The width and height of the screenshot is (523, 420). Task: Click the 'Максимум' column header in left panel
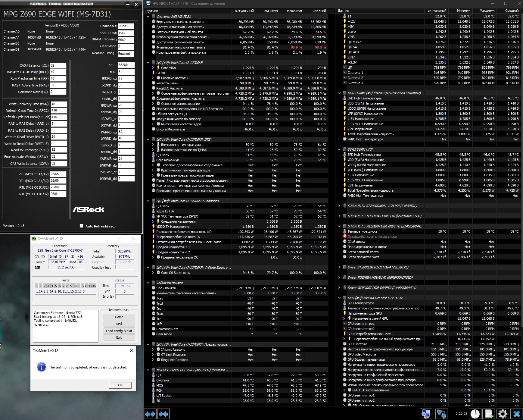[292, 11]
